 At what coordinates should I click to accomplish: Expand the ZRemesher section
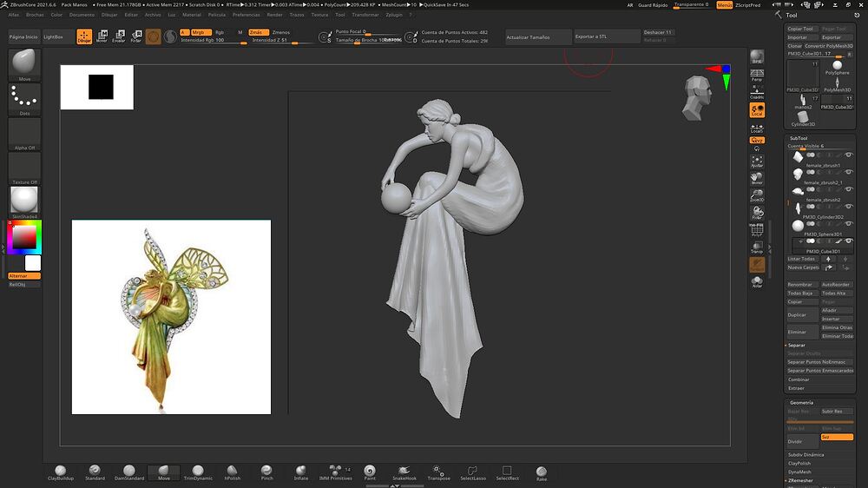[800, 480]
